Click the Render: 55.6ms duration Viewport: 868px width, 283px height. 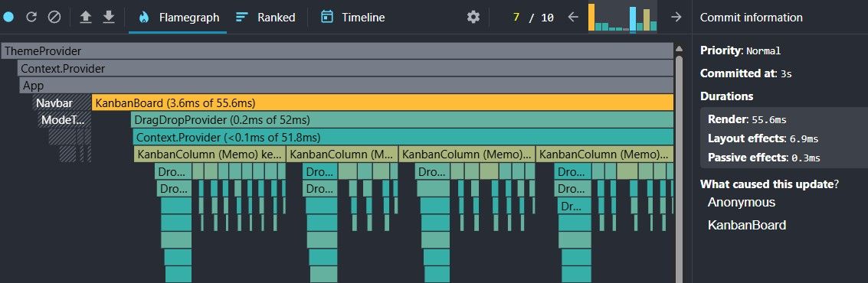click(747, 119)
